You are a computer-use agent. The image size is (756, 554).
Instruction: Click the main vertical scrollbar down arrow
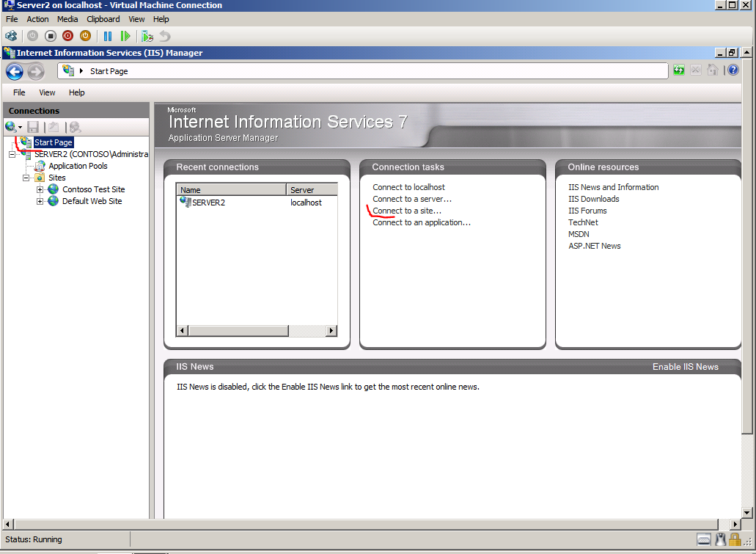747,512
